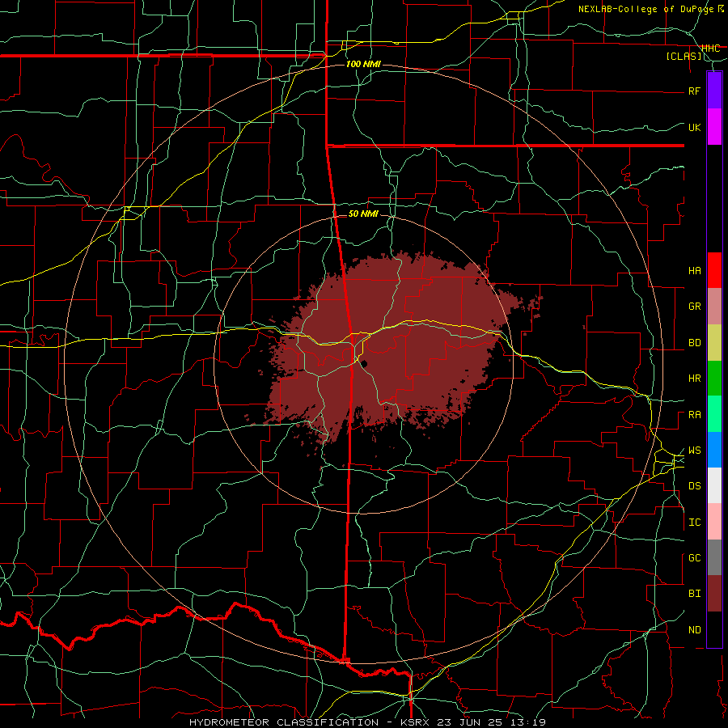Image resolution: width=728 pixels, height=728 pixels.
Task: Click the 13:19 timestamp
Action: click(x=529, y=722)
